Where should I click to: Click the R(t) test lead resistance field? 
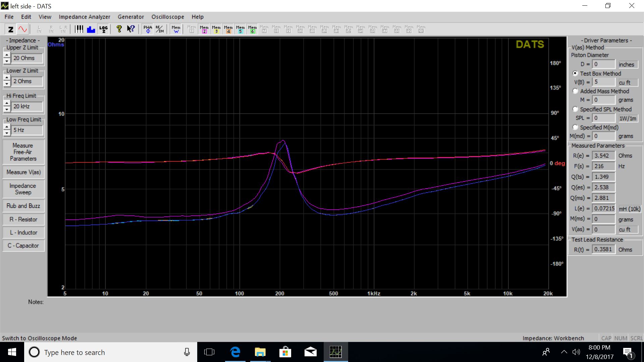(604, 249)
